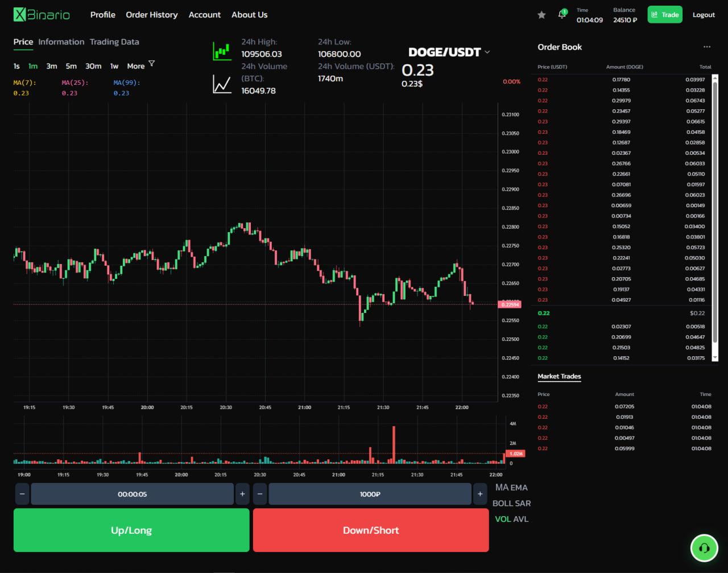
Task: Increase amount with plus stepper
Action: pyautogui.click(x=480, y=494)
